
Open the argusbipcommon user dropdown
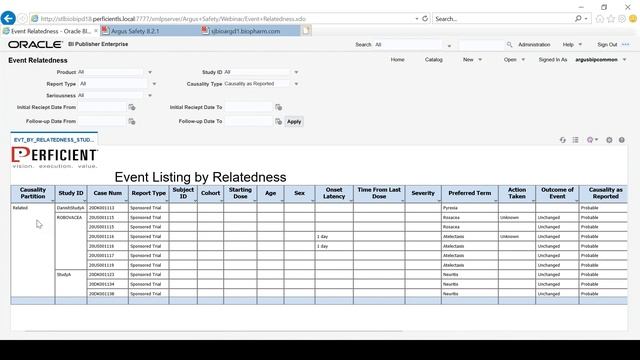pyautogui.click(x=624, y=60)
